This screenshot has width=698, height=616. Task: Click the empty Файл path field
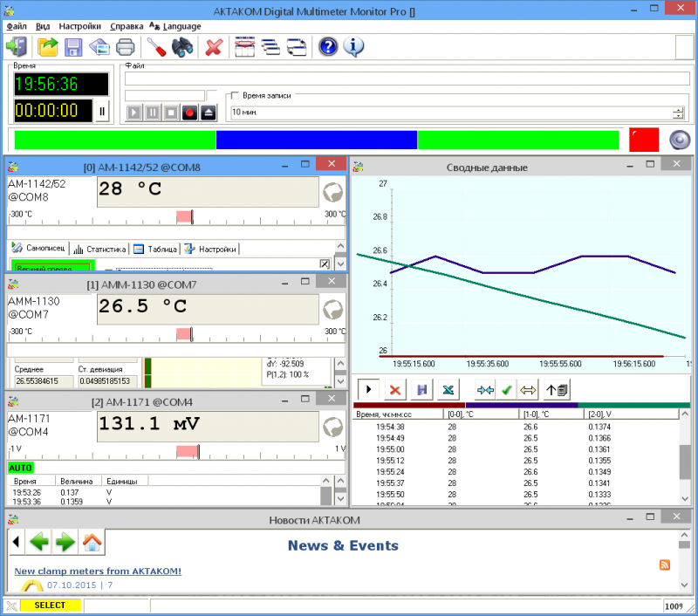tap(407, 79)
